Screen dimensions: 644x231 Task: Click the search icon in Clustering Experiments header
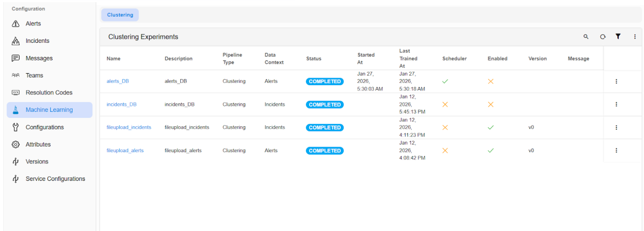pyautogui.click(x=586, y=37)
